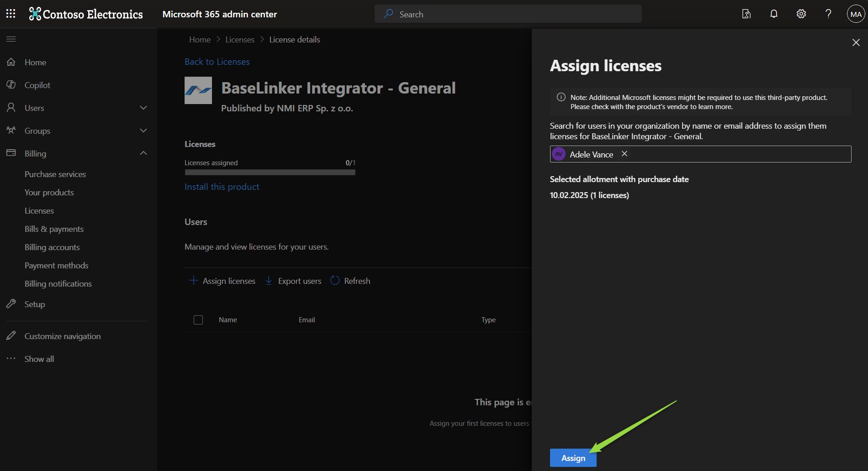Image resolution: width=868 pixels, height=471 pixels.
Task: Click the info icon in the note
Action: pyautogui.click(x=561, y=97)
